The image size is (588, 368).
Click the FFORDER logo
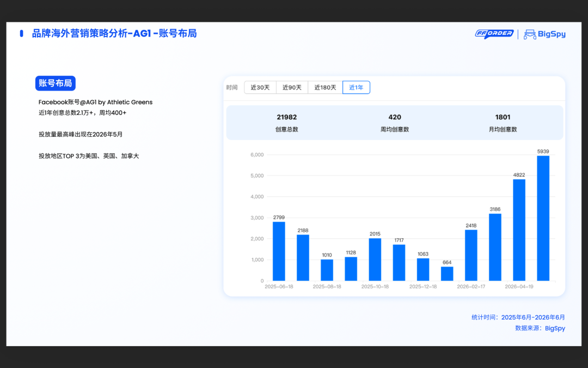tap(494, 34)
